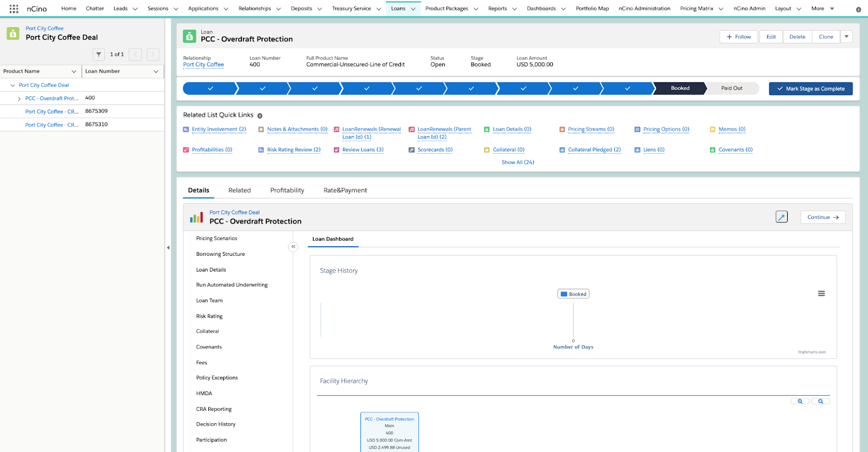Viewport: 868px width, 452px height.
Task: Collapse the left sidebar panel handle
Action: [168, 248]
